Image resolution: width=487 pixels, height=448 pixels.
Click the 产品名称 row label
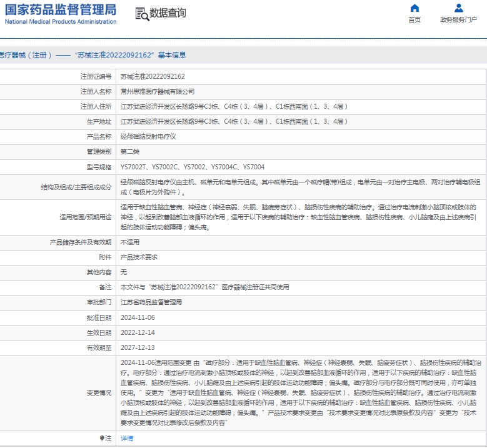[99, 137]
